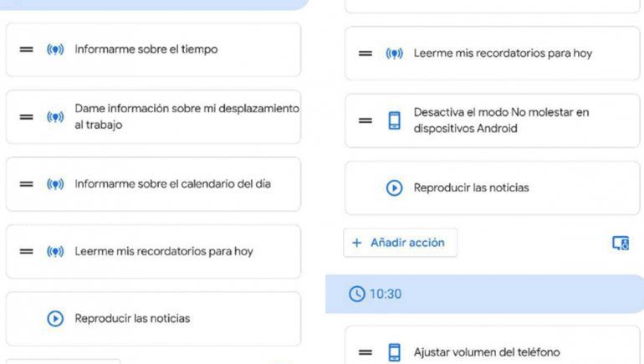Image resolution: width=644 pixels, height=364 pixels.
Task: Grab the drag handle for 'Dame información sobre mi desplazamiento'
Action: pyautogui.click(x=27, y=117)
